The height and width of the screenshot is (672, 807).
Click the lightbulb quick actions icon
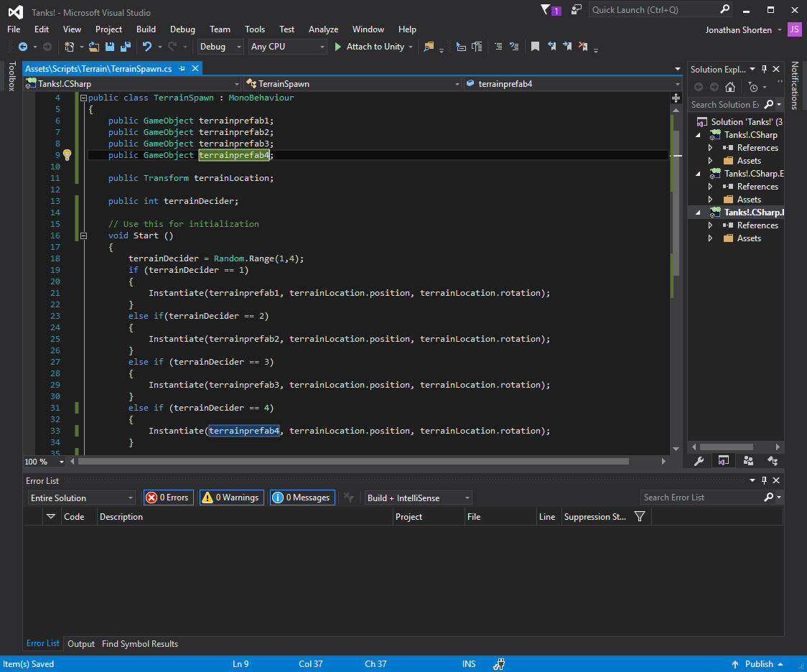click(x=67, y=155)
